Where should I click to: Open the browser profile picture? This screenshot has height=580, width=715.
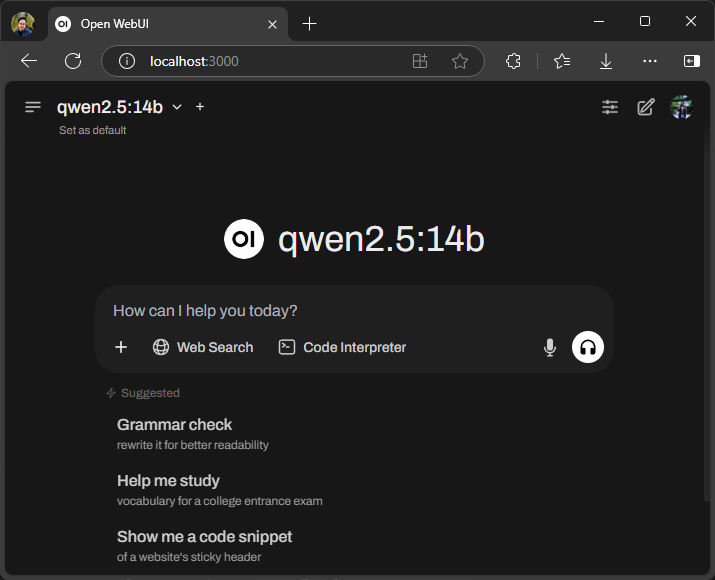click(x=23, y=24)
